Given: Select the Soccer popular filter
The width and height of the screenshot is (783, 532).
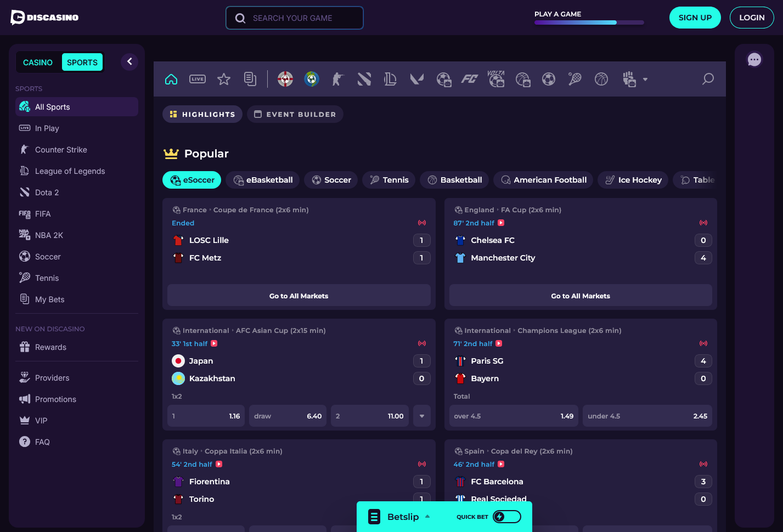Looking at the screenshot, I should (331, 180).
